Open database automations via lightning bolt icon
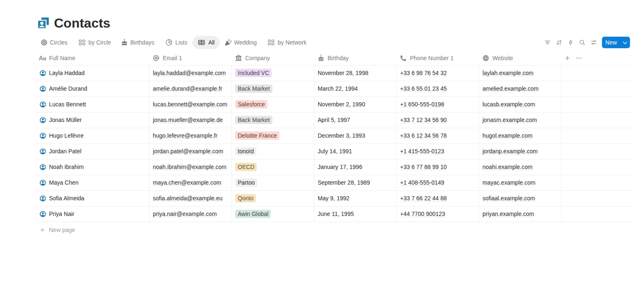 point(571,43)
